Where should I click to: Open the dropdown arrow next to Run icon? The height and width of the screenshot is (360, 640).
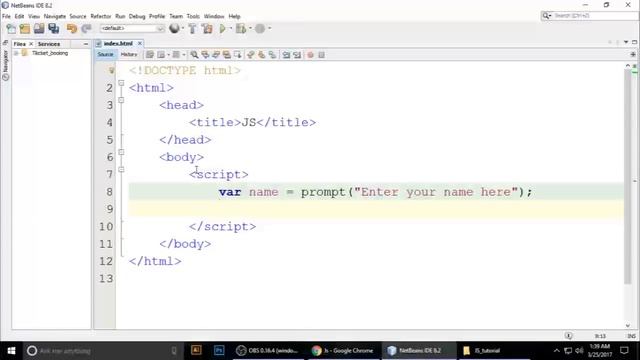click(231, 29)
